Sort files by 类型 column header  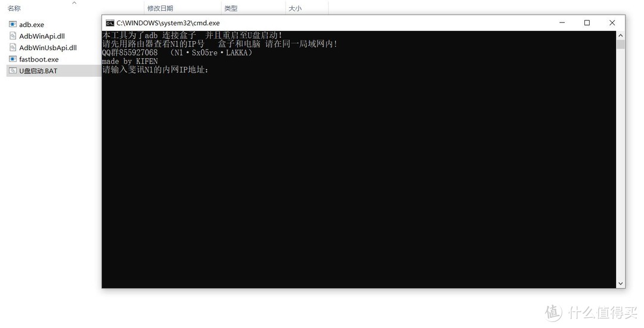point(231,8)
